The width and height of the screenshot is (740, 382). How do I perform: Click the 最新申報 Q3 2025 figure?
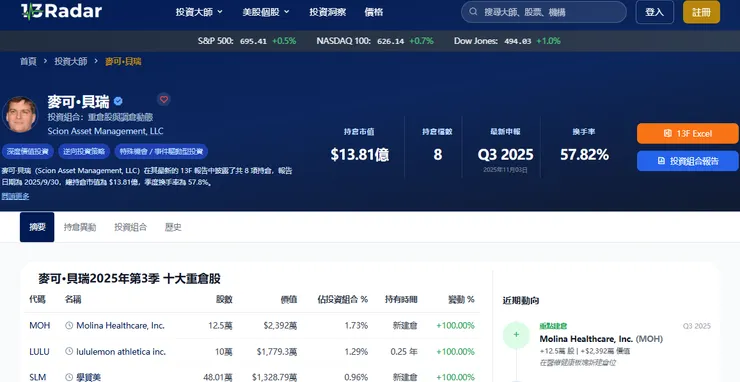coord(505,155)
